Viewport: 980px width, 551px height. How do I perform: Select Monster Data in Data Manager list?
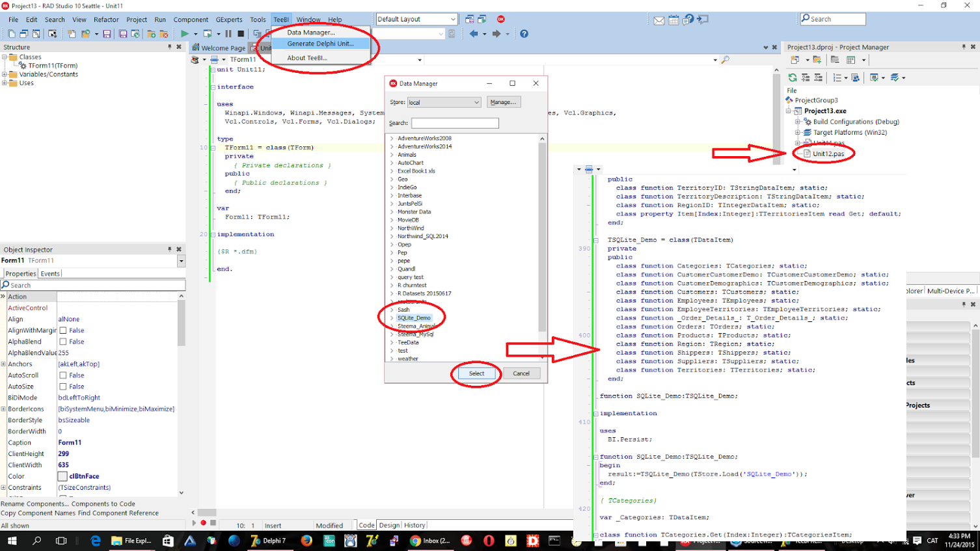click(414, 212)
